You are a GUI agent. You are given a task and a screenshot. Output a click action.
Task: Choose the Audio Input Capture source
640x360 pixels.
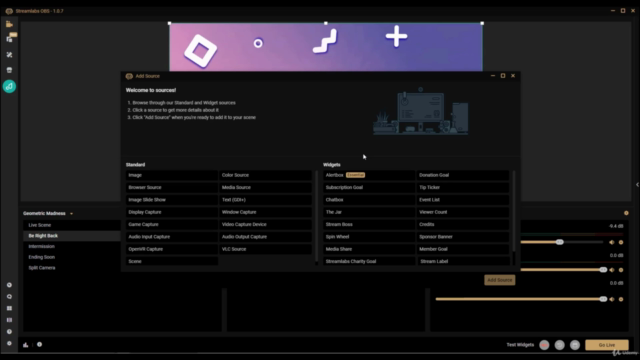click(x=171, y=237)
